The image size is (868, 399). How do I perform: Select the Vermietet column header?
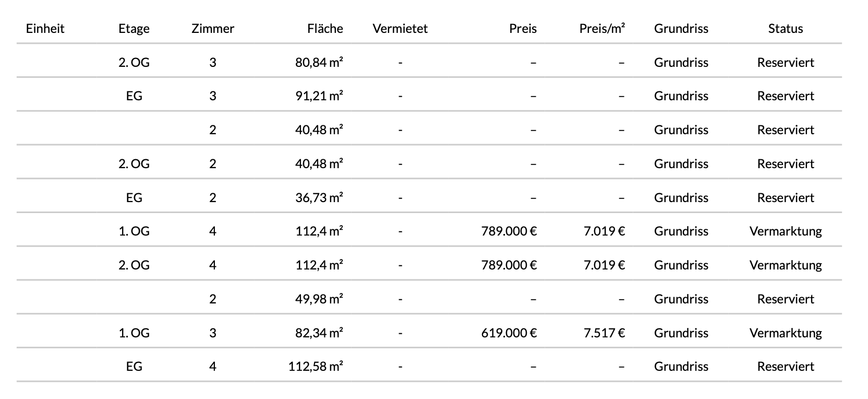[x=400, y=29]
